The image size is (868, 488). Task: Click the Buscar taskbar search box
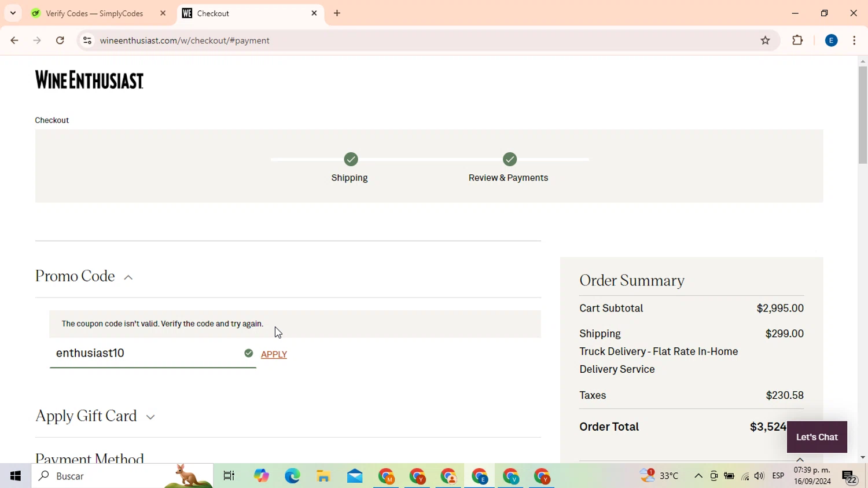122,476
